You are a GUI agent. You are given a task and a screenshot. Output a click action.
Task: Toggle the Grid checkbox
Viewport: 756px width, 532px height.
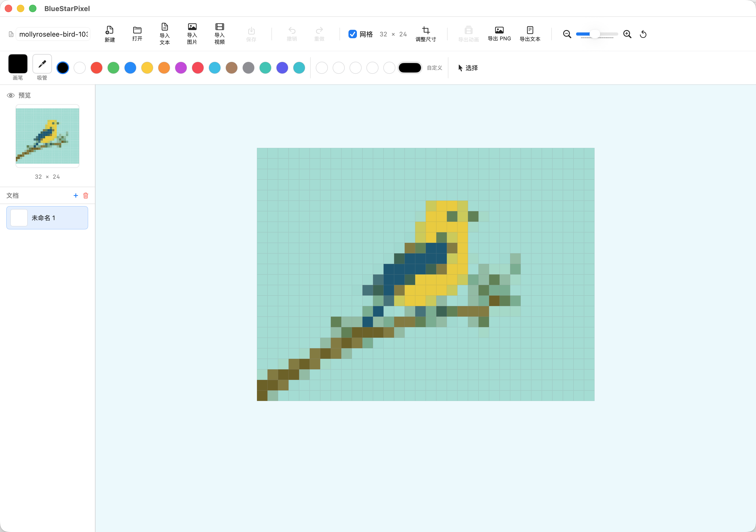point(352,34)
